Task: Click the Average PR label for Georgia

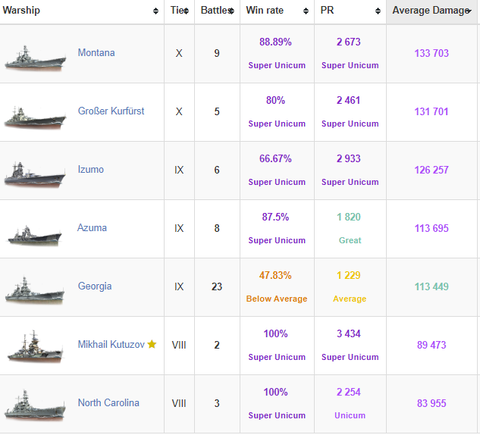Action: 350,299
